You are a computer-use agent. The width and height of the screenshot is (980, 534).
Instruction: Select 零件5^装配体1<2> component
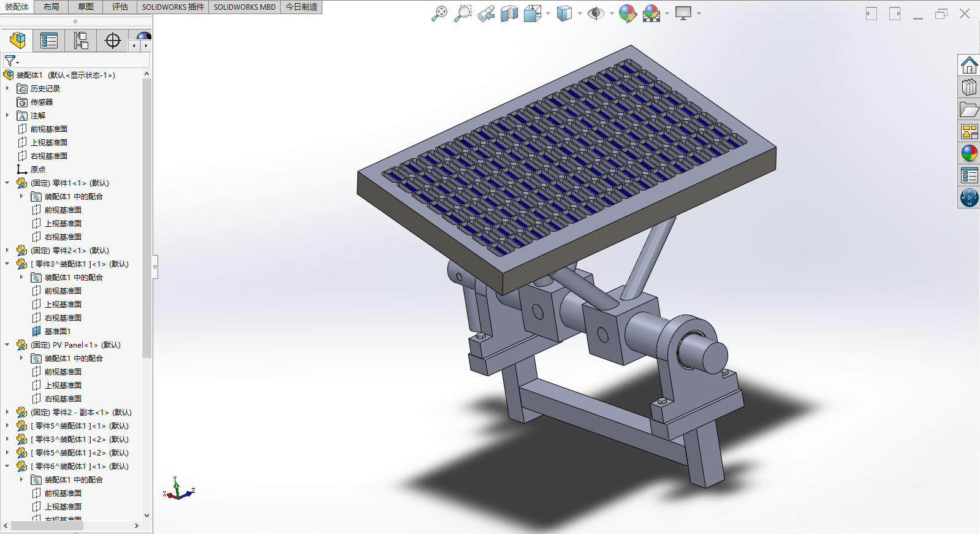(x=73, y=452)
